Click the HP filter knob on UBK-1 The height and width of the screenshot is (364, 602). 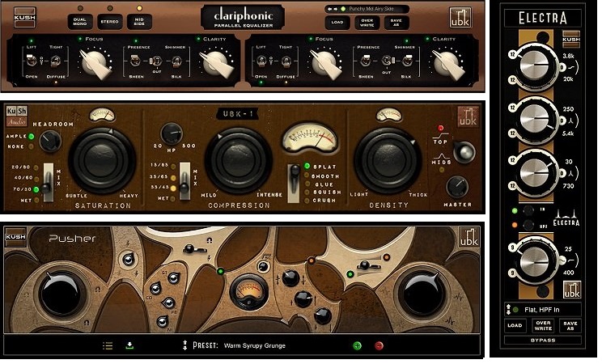click(172, 133)
